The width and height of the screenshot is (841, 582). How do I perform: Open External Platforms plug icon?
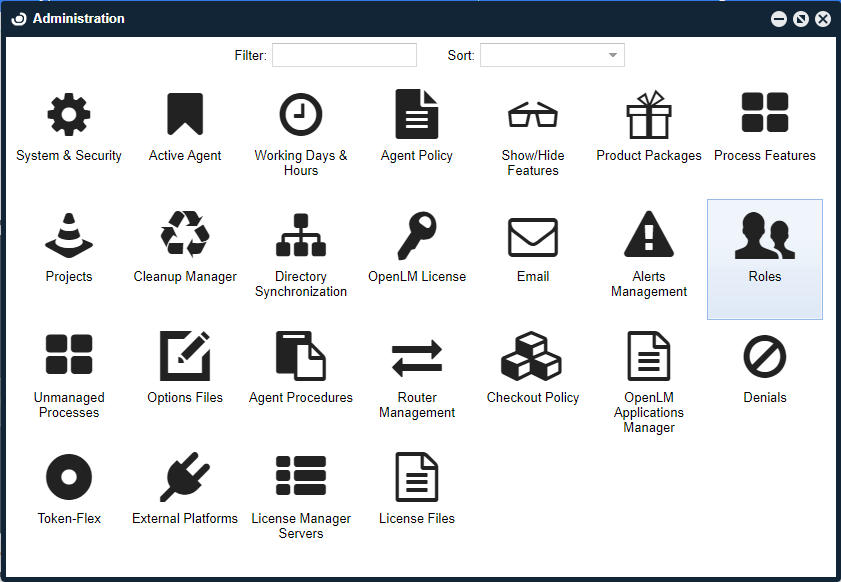click(185, 478)
